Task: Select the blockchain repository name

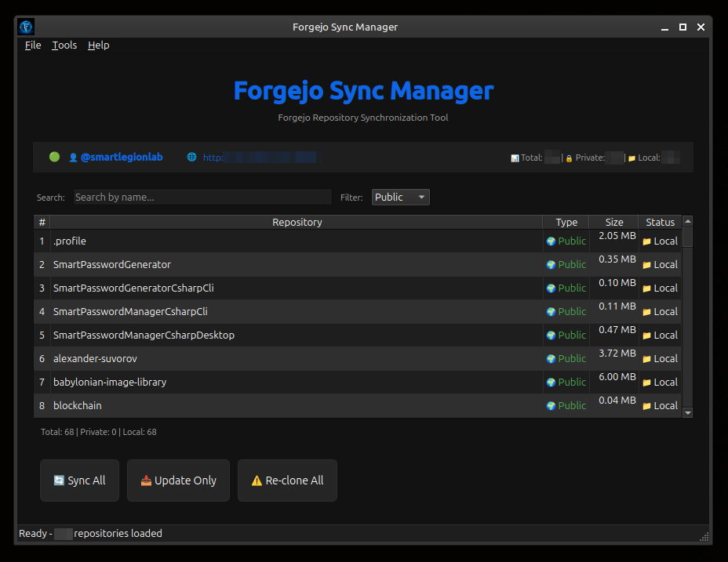Action: click(77, 405)
